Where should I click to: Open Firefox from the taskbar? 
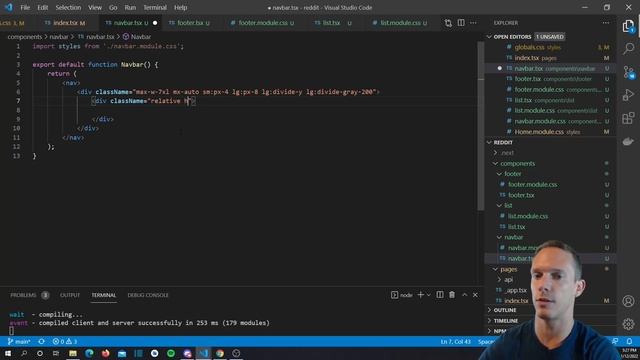click(x=106, y=353)
